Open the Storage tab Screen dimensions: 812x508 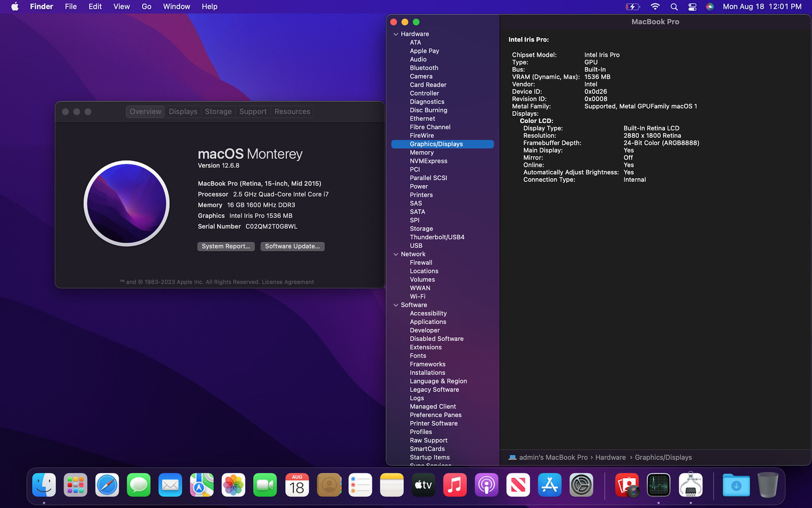[218, 112]
